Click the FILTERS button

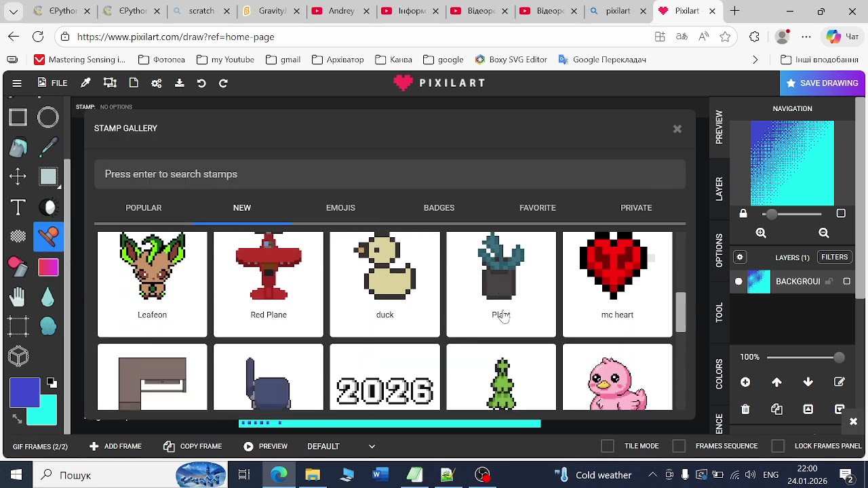[835, 258]
